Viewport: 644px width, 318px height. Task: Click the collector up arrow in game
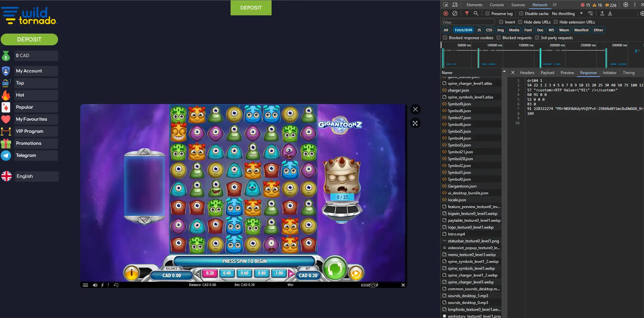(144, 152)
